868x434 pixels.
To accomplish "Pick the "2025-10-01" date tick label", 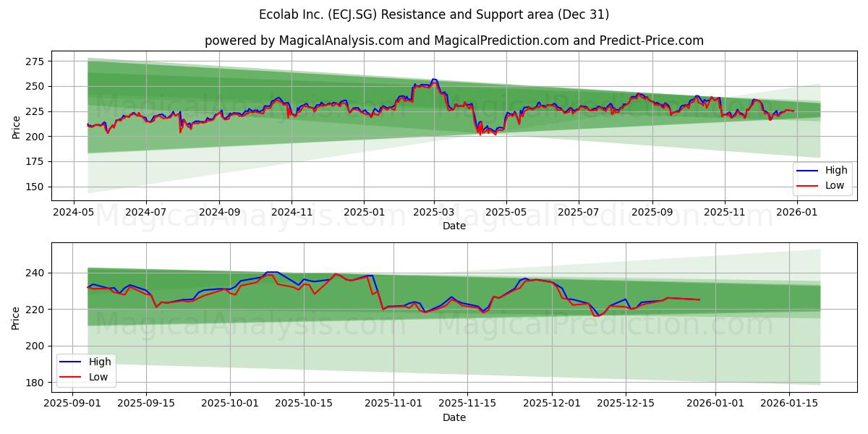I will 231,404.
